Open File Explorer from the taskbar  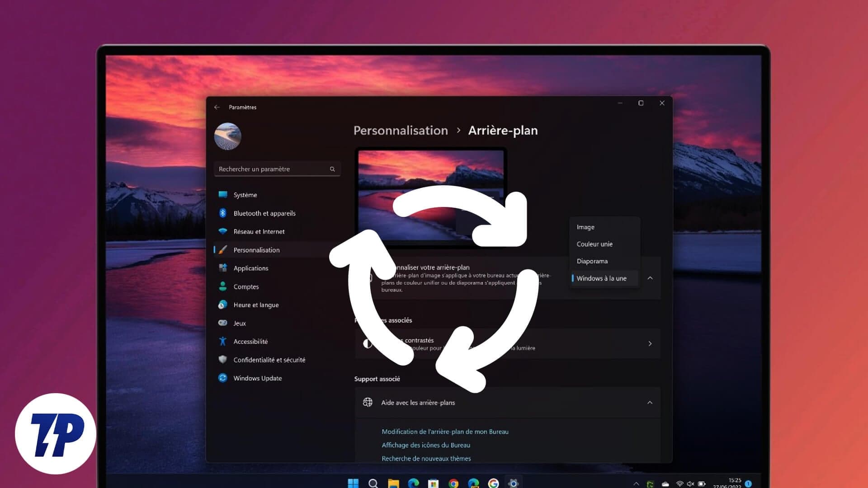pos(393,483)
